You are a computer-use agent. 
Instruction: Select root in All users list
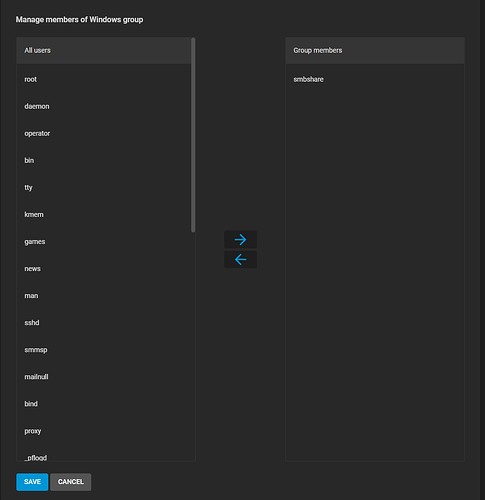click(104, 79)
